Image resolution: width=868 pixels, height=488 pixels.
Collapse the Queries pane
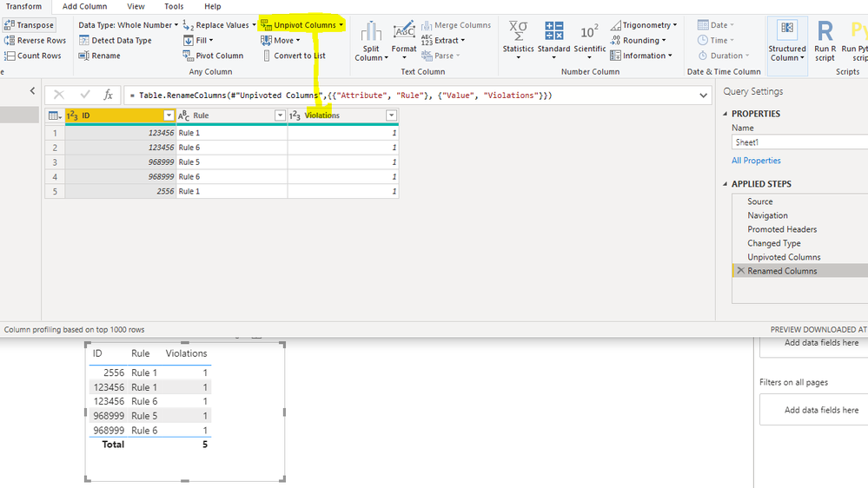pos(32,90)
